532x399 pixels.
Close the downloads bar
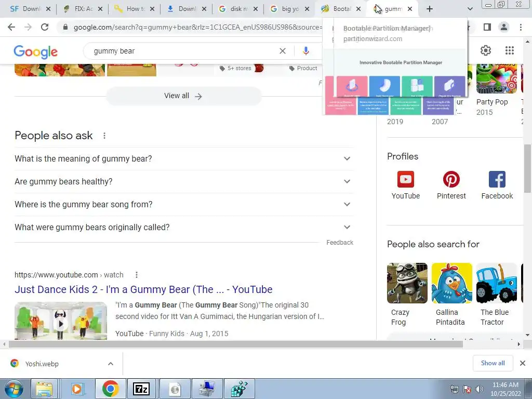pos(523,363)
